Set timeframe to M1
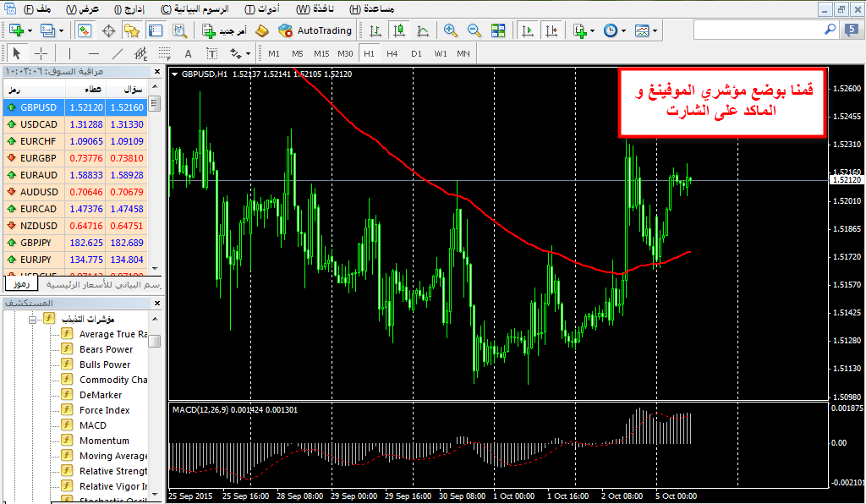This screenshot has width=866, height=504. point(274,53)
